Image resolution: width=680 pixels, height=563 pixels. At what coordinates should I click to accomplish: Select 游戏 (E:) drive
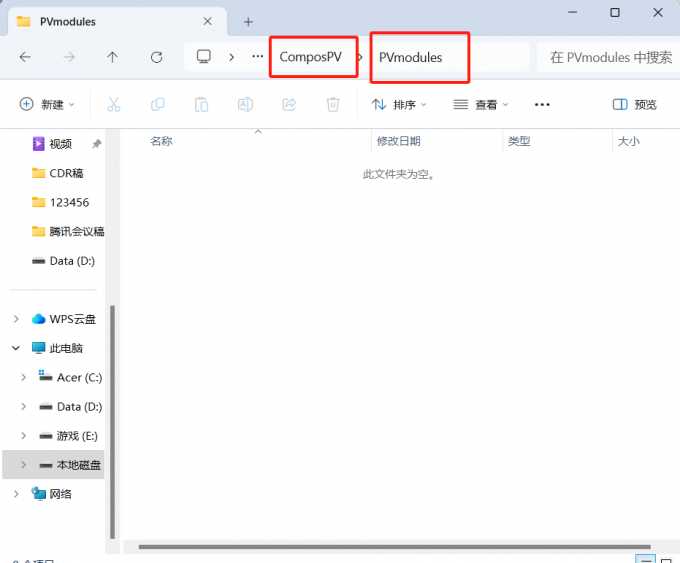coord(68,436)
